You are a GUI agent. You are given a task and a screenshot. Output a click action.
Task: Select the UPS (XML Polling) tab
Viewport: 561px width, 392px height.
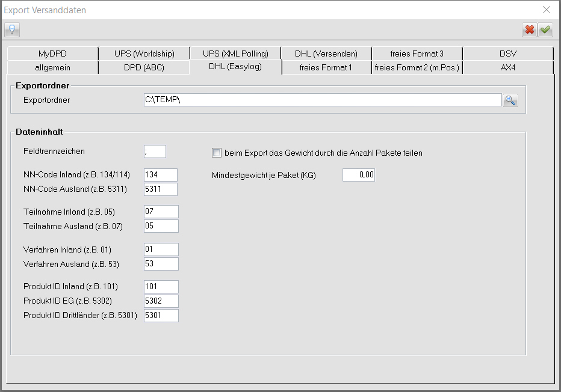point(235,54)
